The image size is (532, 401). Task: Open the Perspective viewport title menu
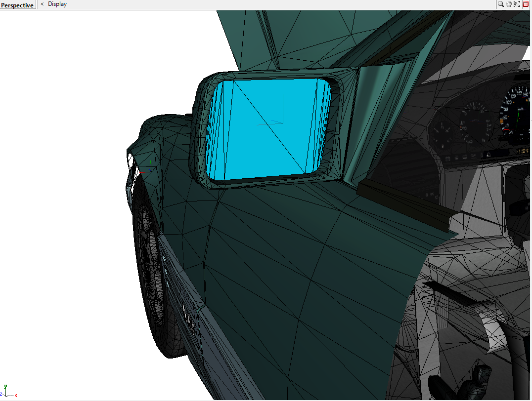click(x=17, y=4)
